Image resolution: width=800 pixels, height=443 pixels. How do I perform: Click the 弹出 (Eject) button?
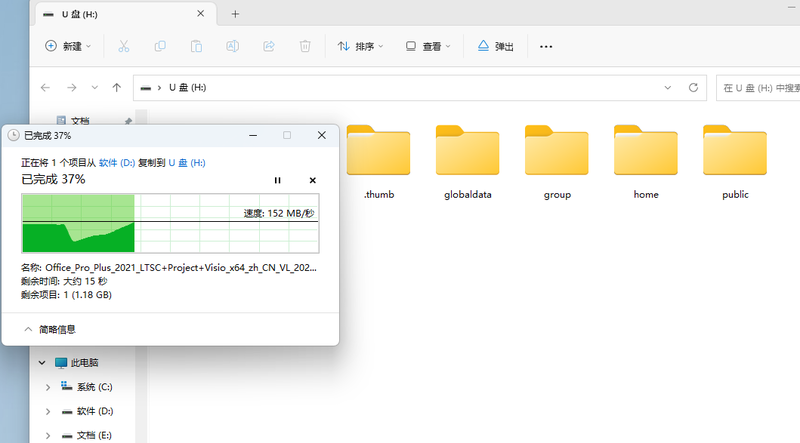click(x=495, y=46)
